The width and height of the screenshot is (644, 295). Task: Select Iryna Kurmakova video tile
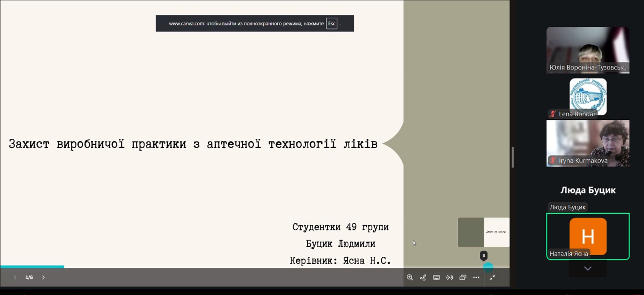(588, 143)
